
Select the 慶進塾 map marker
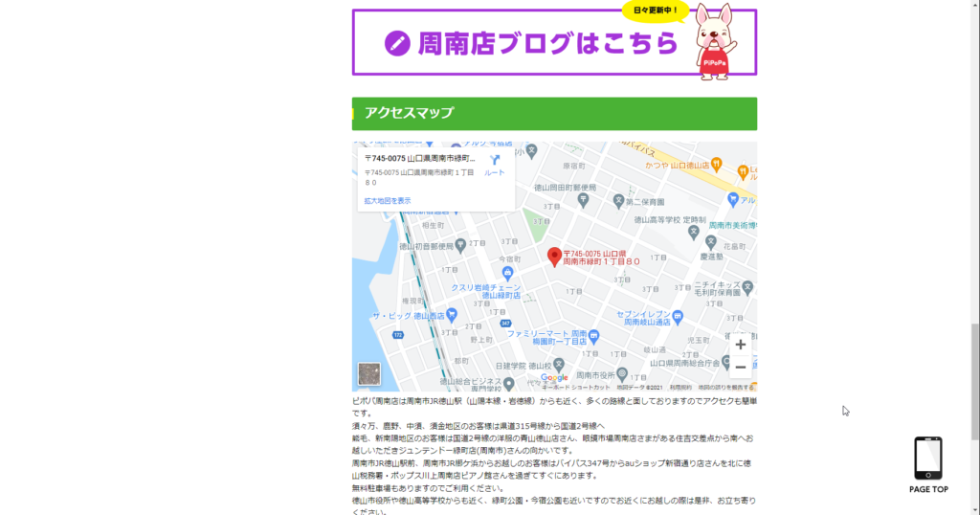711,242
